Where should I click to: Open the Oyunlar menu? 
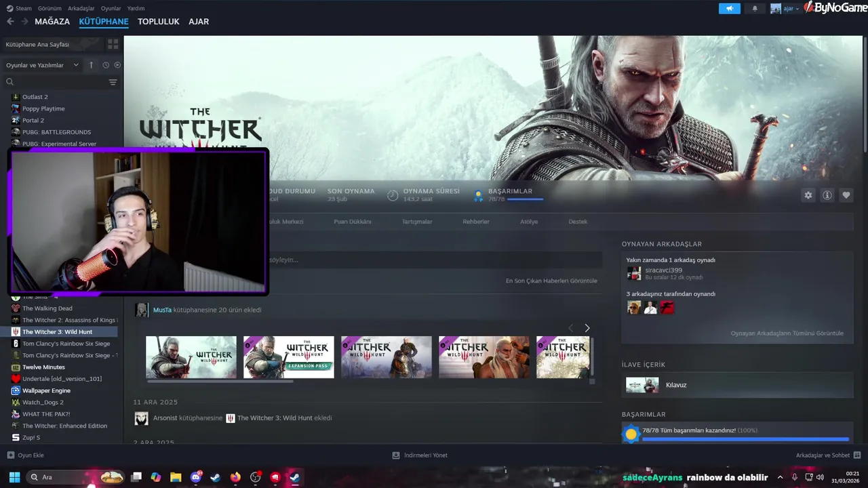pos(111,8)
